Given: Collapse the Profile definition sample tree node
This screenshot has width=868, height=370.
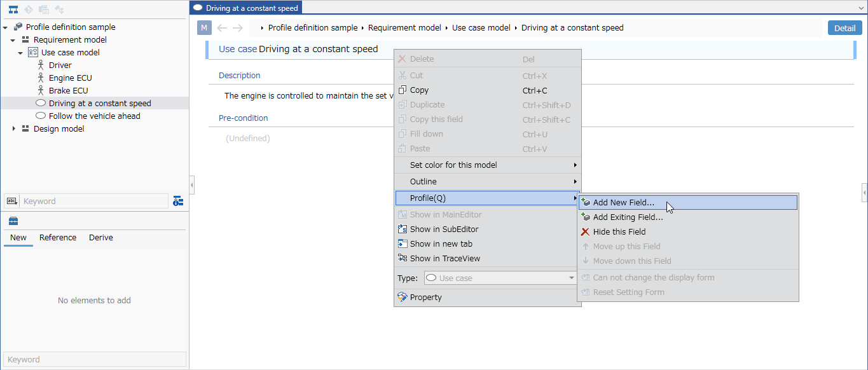Looking at the screenshot, I should [6, 27].
